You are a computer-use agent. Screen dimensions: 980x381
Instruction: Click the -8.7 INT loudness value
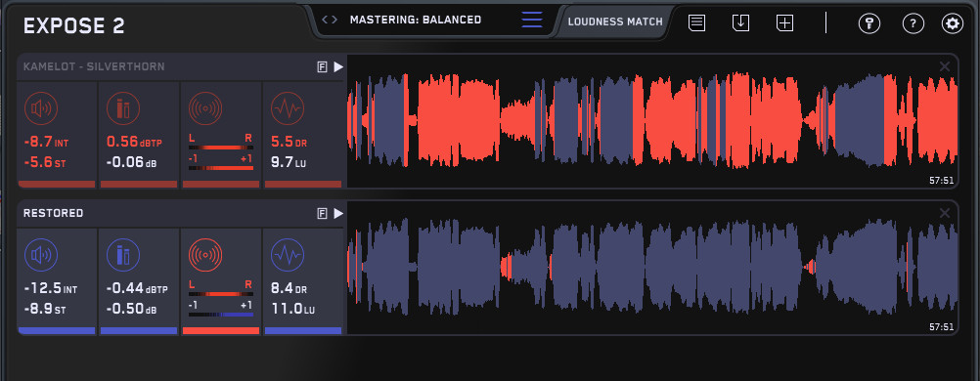point(46,143)
